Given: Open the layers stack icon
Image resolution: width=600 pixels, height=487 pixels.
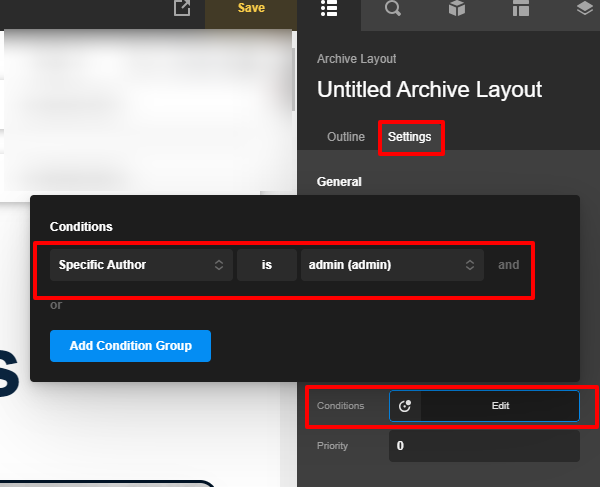Looking at the screenshot, I should [584, 8].
